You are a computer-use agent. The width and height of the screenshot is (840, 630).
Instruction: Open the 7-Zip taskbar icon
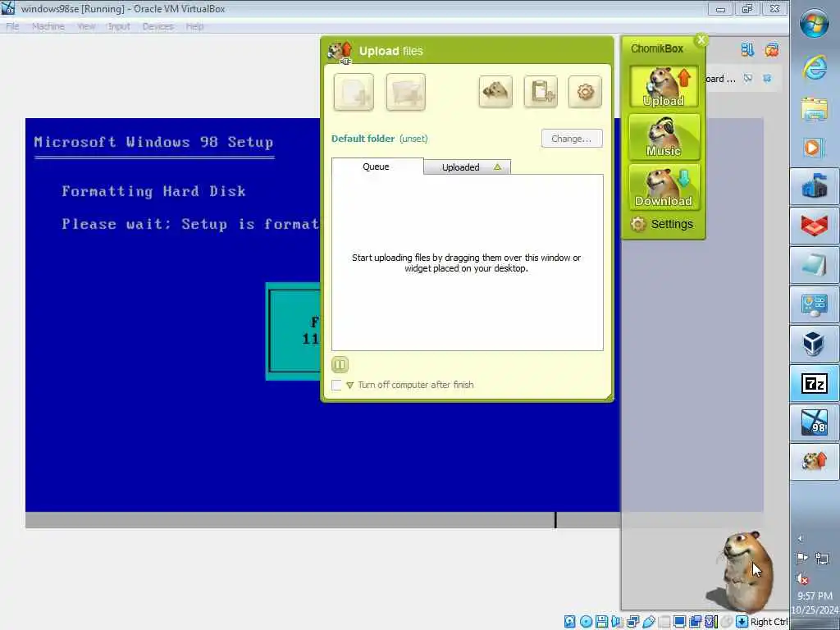tap(815, 383)
